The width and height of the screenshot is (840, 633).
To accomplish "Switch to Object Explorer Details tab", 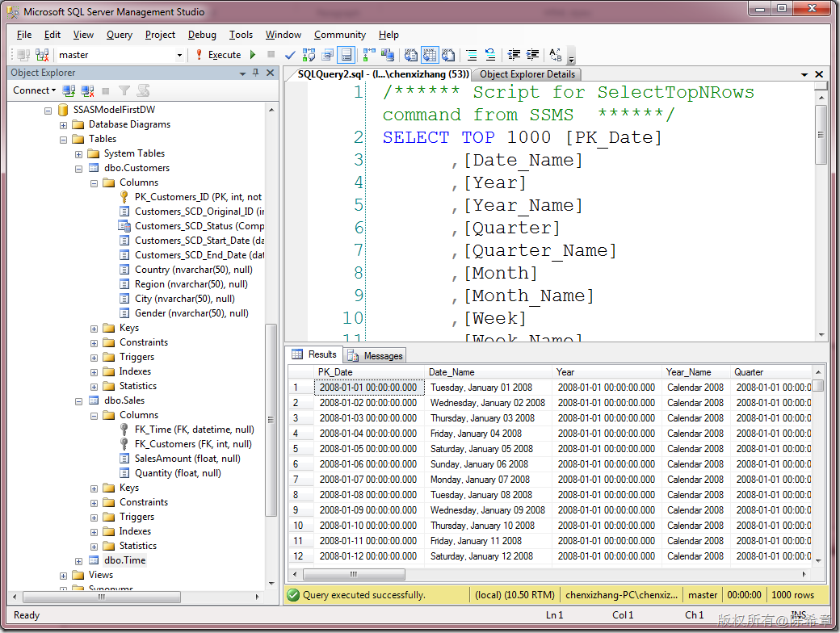I will 527,74.
